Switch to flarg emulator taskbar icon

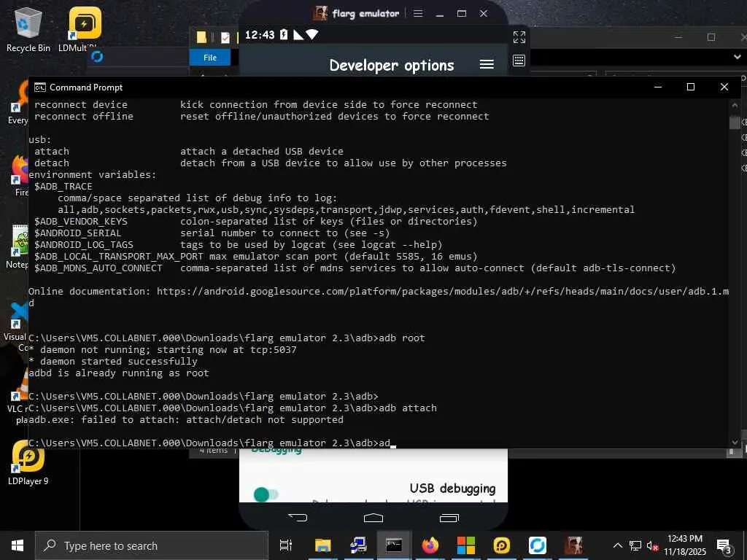click(573, 545)
